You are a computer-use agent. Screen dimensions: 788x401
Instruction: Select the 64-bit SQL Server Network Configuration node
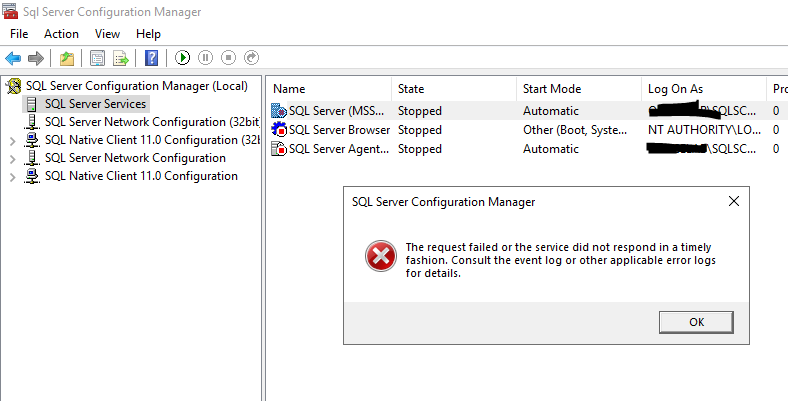pyautogui.click(x=135, y=158)
